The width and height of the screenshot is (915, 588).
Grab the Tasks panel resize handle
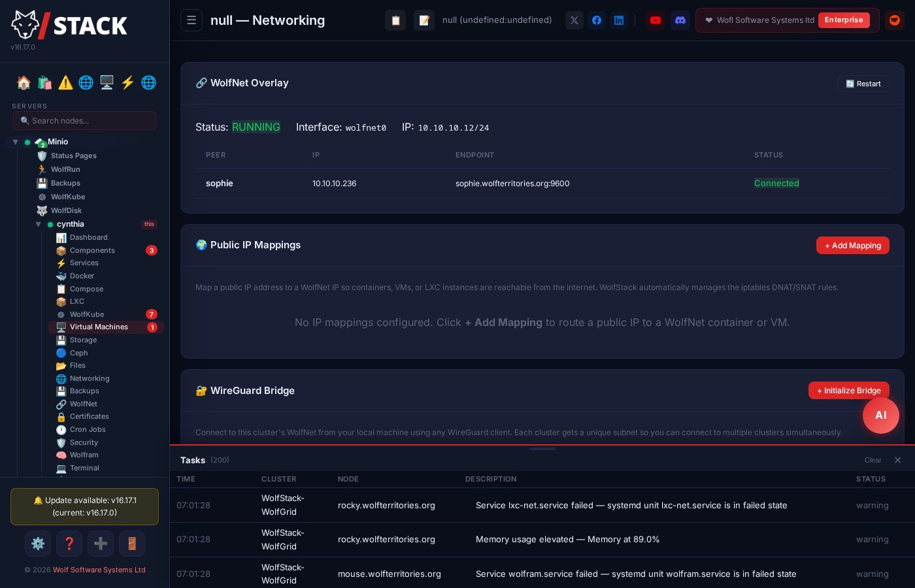[x=542, y=449]
